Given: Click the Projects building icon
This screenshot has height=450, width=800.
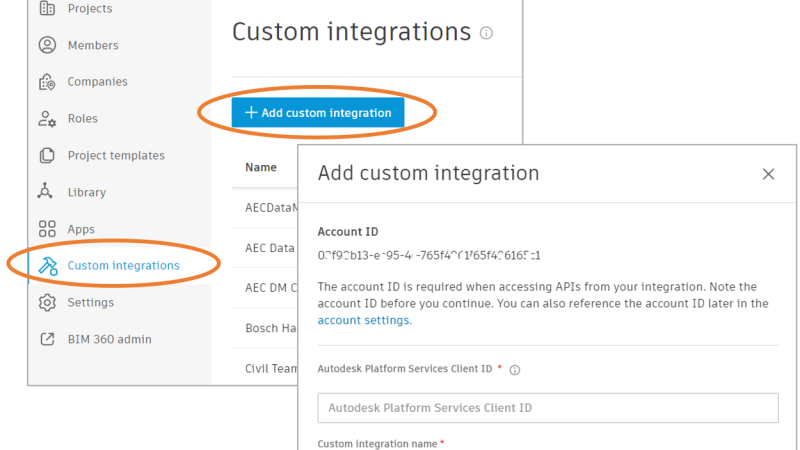Looking at the screenshot, I should (x=47, y=9).
